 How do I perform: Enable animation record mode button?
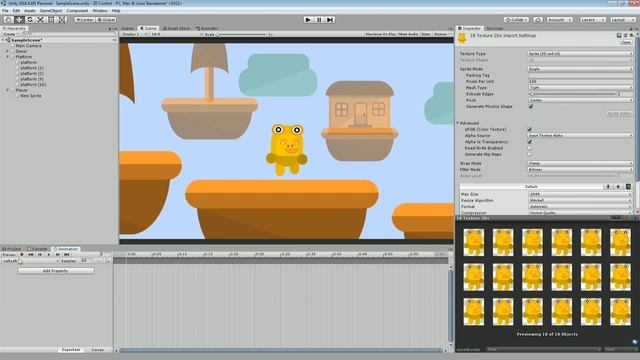(22, 254)
